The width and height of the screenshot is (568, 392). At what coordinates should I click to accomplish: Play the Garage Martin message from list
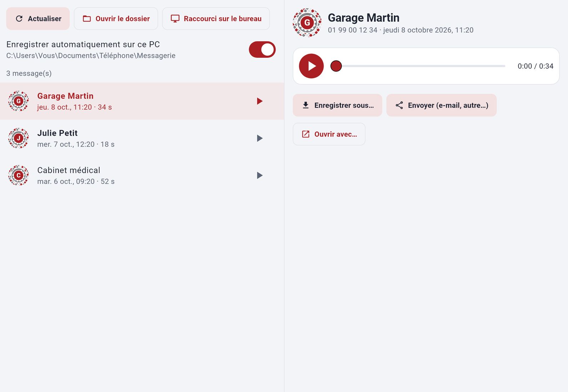(x=260, y=101)
